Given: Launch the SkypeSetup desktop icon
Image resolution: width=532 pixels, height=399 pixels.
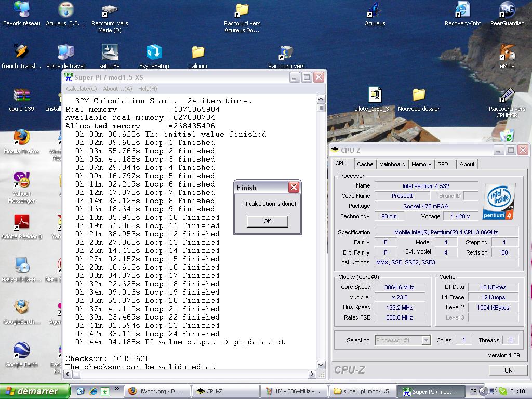Looking at the screenshot, I should tap(154, 56).
